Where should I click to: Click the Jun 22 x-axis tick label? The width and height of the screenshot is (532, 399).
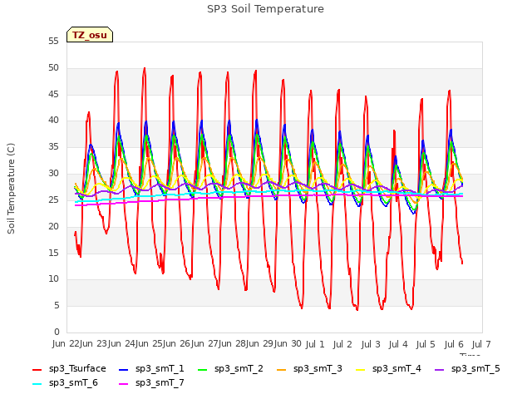point(66,344)
